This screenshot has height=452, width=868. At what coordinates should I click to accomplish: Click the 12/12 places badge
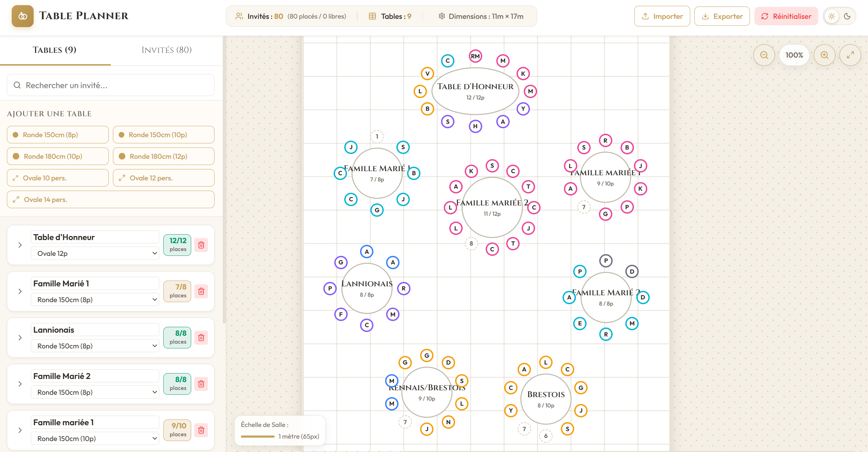pos(178,245)
